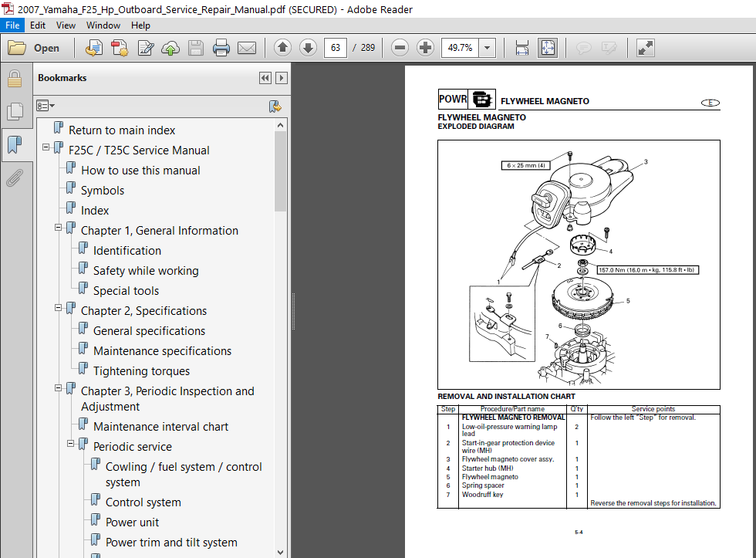Collapse the Bookmarks panel with double arrow
756x558 pixels.
click(265, 78)
